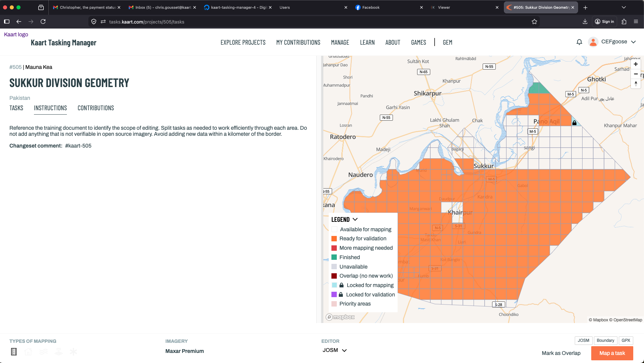
Task: Collapse the map Legend panel
Action: pyautogui.click(x=355, y=219)
